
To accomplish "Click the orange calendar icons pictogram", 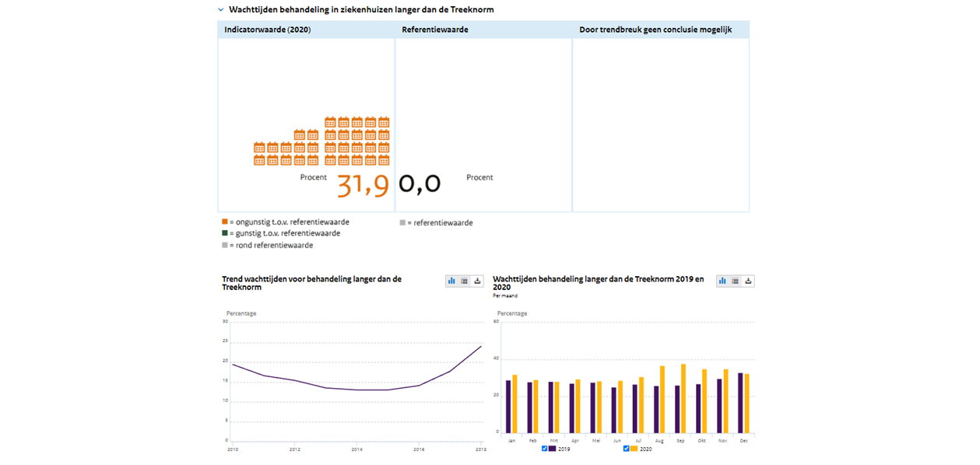I will [x=321, y=142].
